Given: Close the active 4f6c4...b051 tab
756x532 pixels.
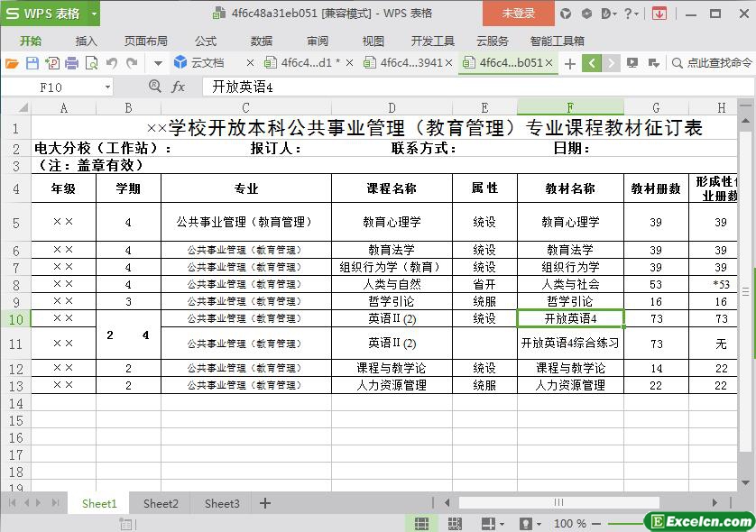Looking at the screenshot, I should (x=549, y=62).
